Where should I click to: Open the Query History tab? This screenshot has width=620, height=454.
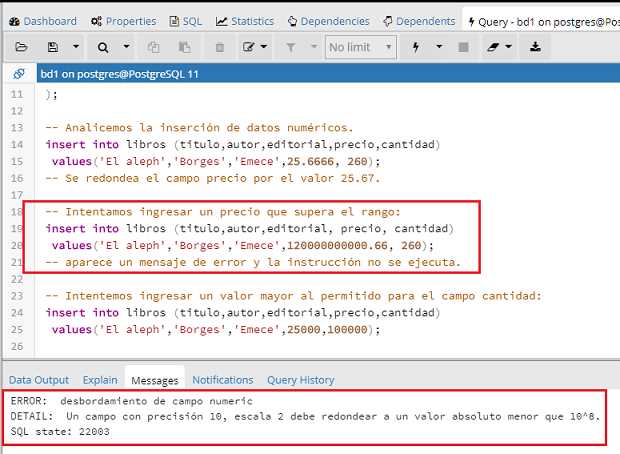pos(301,380)
